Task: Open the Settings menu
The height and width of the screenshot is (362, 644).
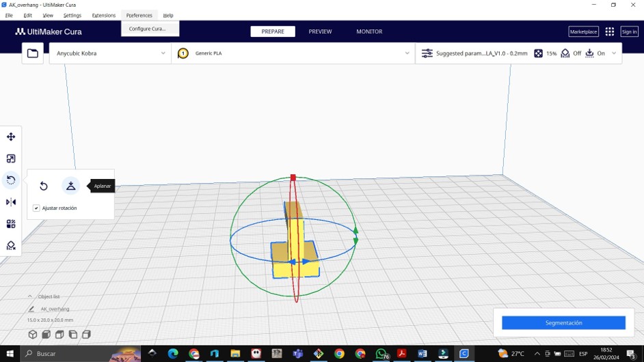Action: [x=72, y=15]
